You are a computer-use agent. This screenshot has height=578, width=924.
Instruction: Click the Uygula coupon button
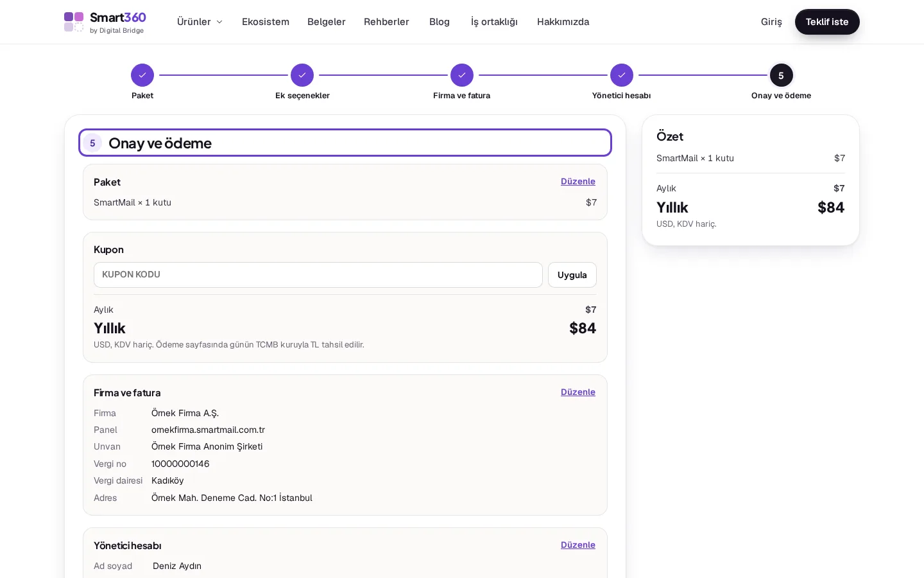[x=572, y=275]
